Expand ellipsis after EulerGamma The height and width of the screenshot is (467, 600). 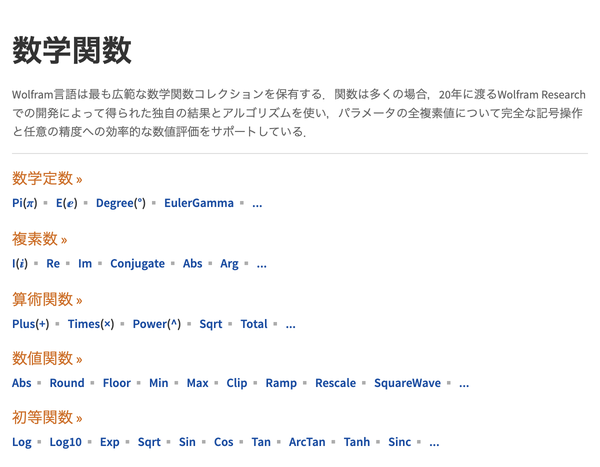257,204
